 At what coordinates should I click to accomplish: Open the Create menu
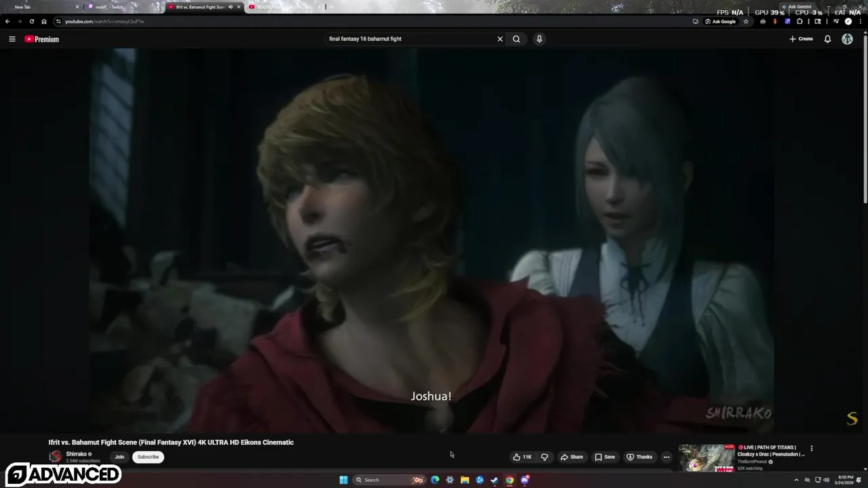[x=801, y=39]
